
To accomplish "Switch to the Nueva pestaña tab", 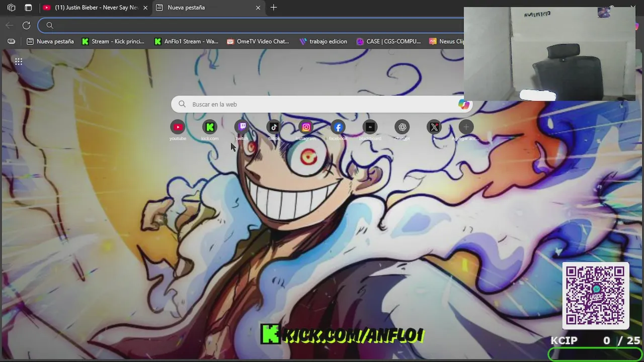I will pos(208,8).
